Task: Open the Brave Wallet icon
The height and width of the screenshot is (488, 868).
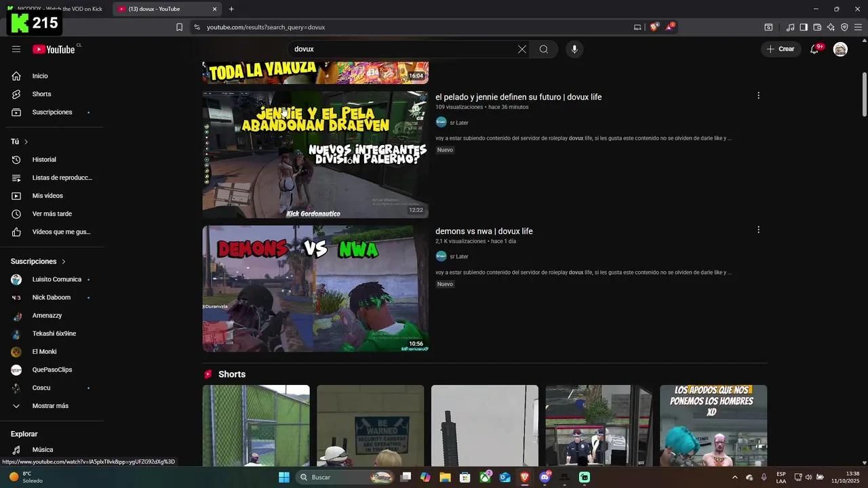Action: click(x=817, y=27)
